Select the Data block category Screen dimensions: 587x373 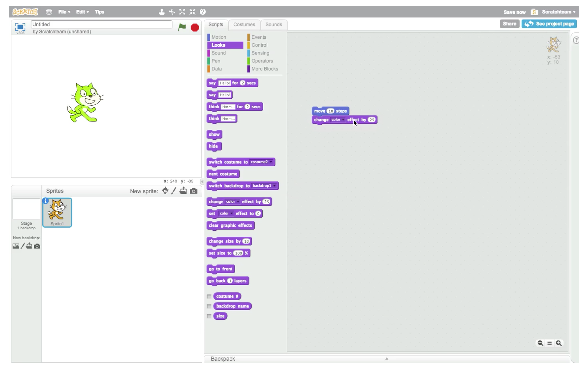click(x=225, y=69)
